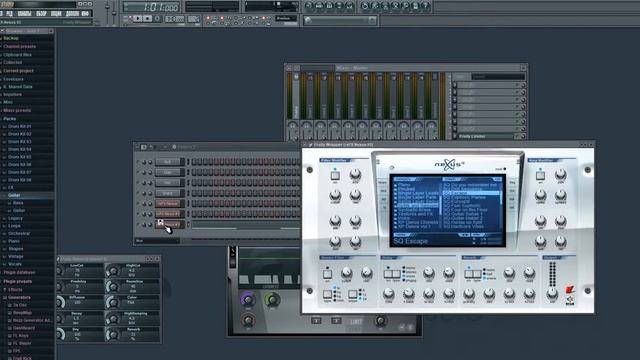This screenshot has height=360, width=640.
Task: Select SQ Euphoric Pianos preset in Nexus
Action: 464,198
